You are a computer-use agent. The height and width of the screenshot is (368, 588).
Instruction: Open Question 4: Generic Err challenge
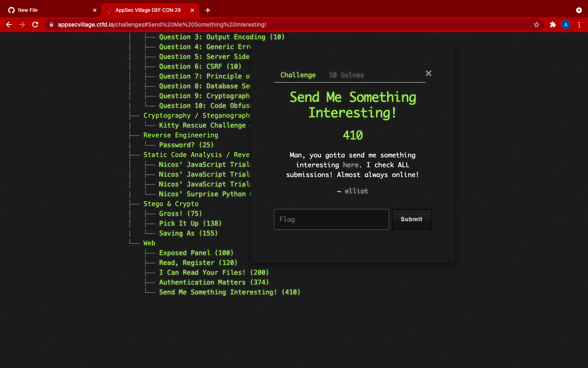pyautogui.click(x=205, y=47)
